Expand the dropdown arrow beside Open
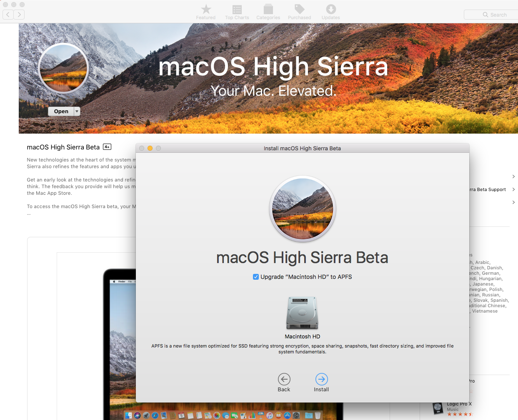This screenshot has height=420, width=518. (77, 111)
